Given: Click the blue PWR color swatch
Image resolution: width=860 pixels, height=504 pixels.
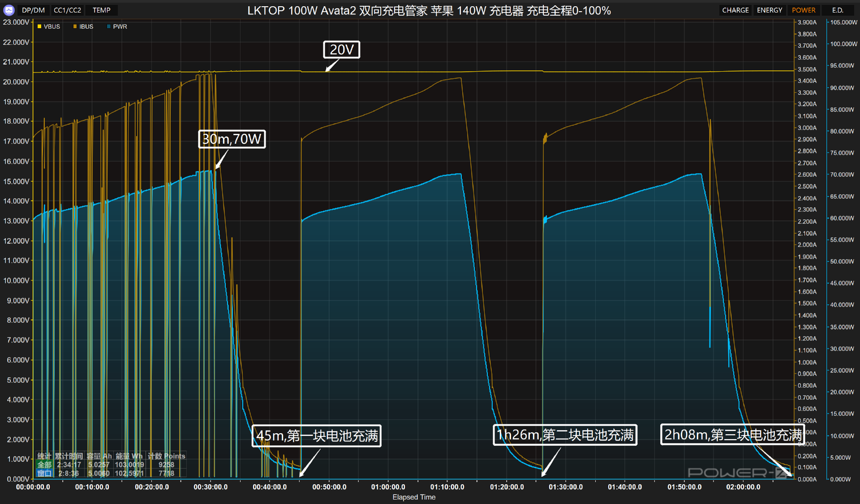Looking at the screenshot, I should pyautogui.click(x=109, y=26).
